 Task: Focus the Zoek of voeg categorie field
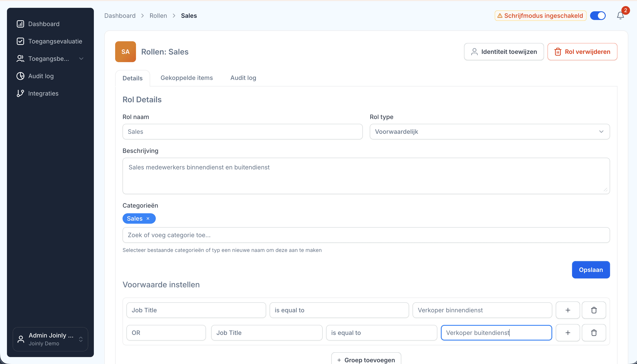(x=366, y=235)
